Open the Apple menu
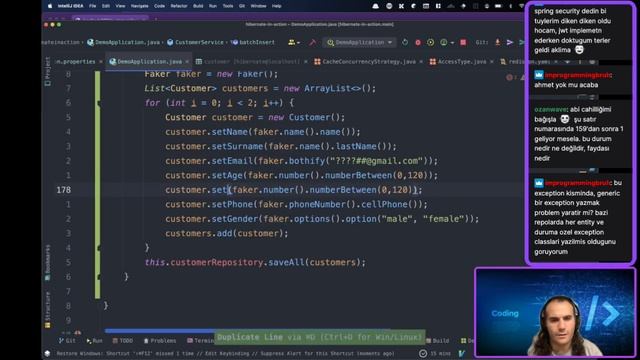This screenshot has height=360, width=640. (50, 6)
